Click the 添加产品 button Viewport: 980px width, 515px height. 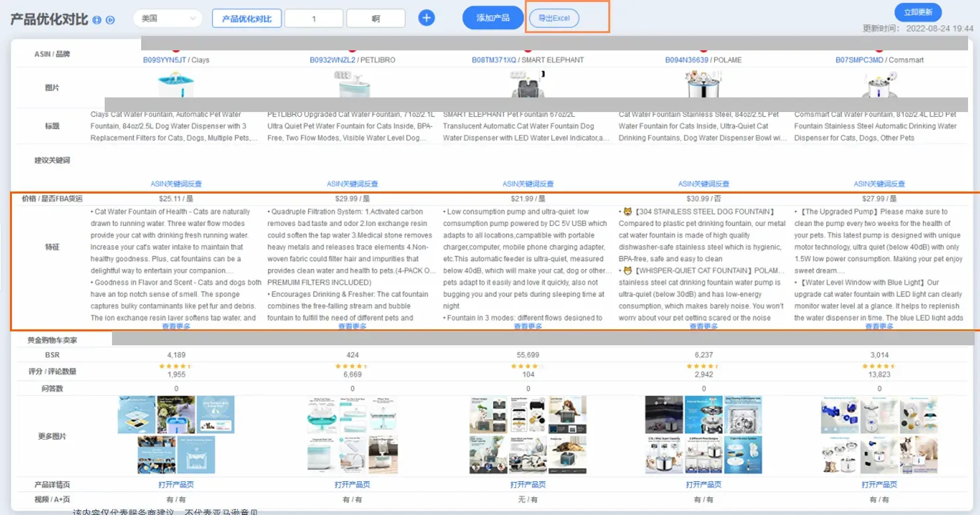(x=493, y=18)
